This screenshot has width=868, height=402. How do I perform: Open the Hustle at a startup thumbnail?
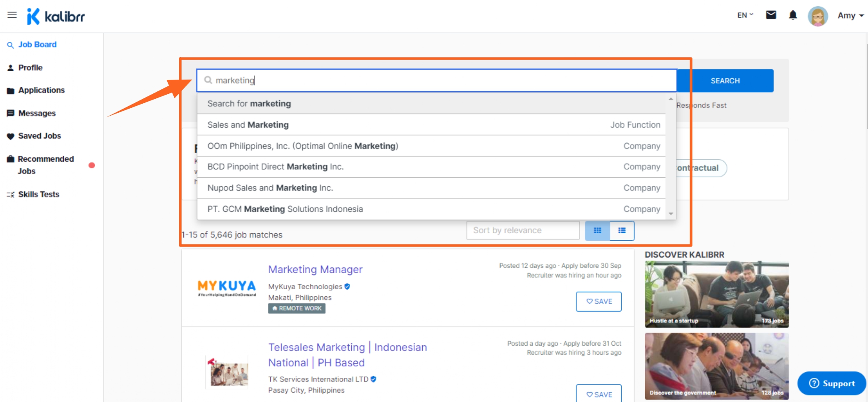click(716, 294)
